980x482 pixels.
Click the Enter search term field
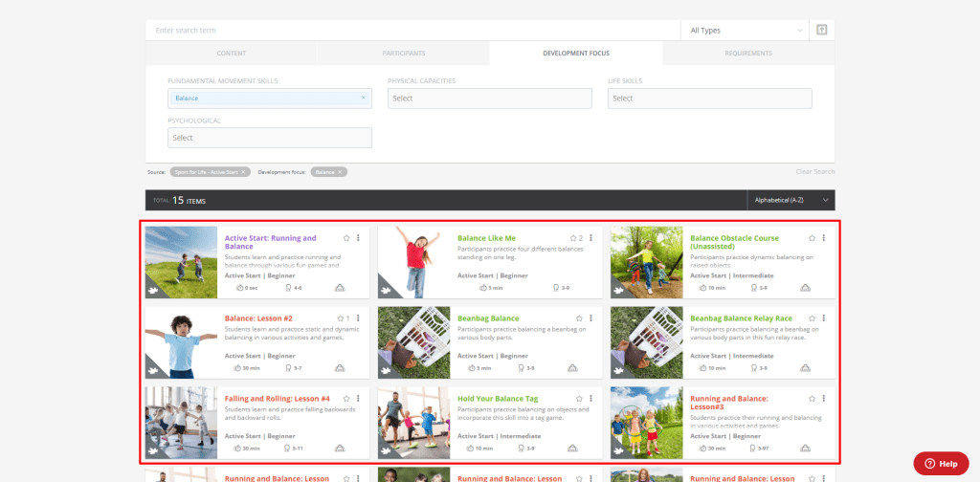click(x=412, y=30)
